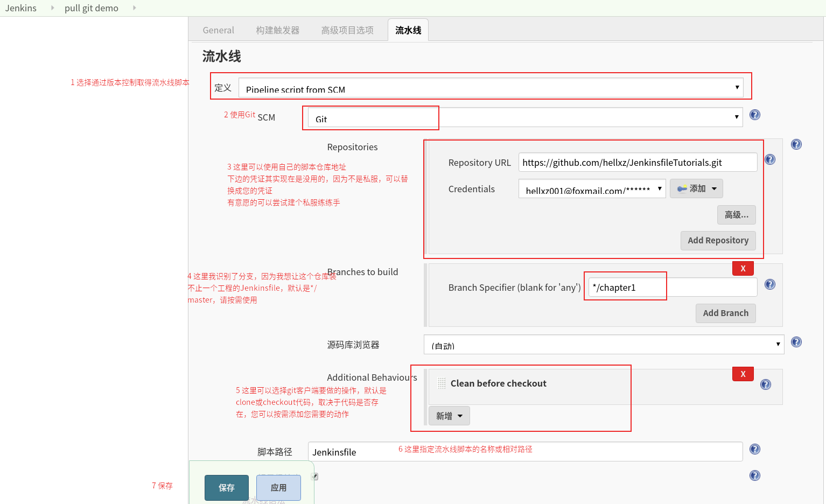The image size is (826, 504).
Task: Switch to the 构建触发器 tab
Action: coord(278,30)
